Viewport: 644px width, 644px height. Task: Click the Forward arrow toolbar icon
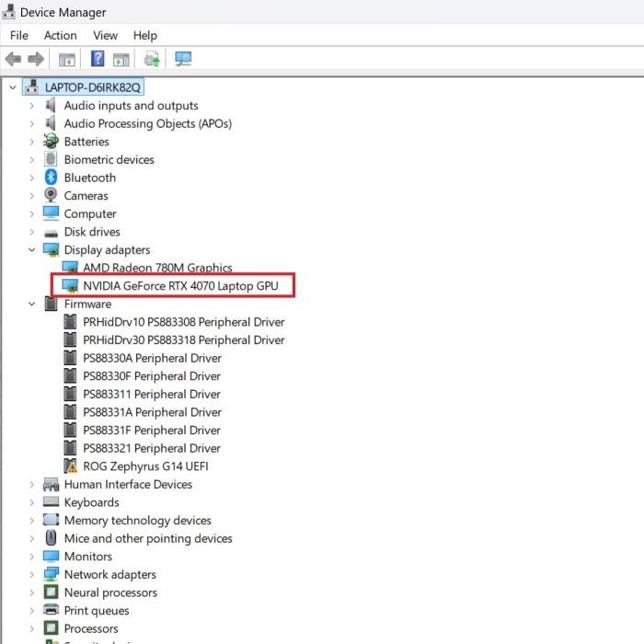[x=36, y=60]
